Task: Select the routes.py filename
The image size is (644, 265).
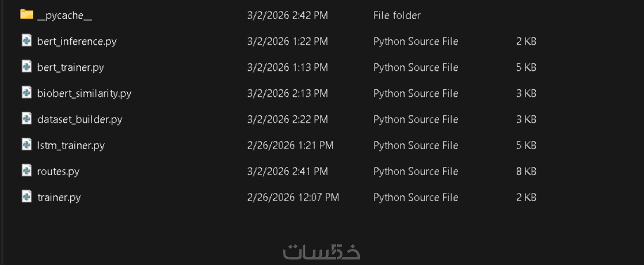Action: (x=58, y=171)
